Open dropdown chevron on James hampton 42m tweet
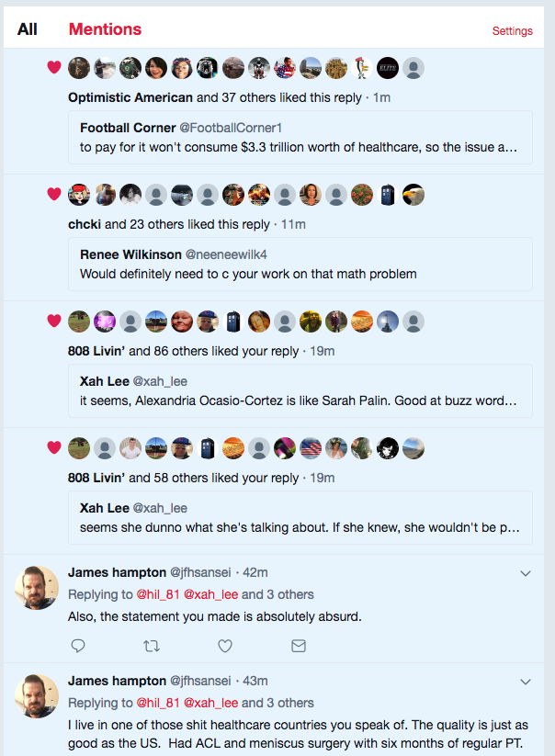Screen dimensions: 555x756 tap(526, 573)
